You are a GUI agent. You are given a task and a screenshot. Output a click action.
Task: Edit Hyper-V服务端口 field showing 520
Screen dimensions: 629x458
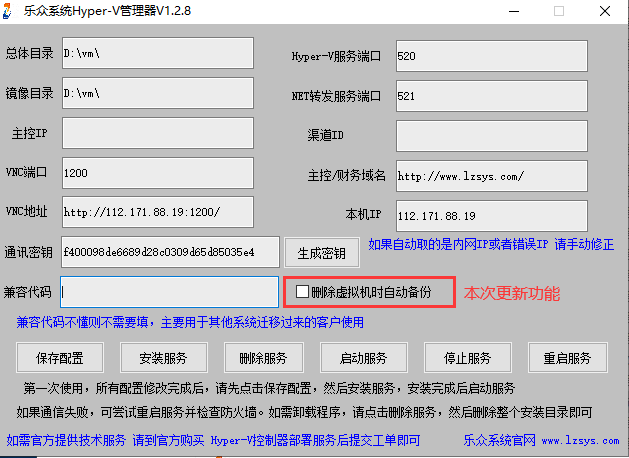[x=492, y=56]
